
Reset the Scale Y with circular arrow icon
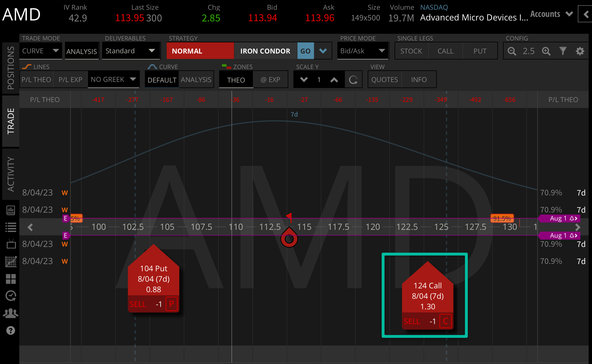pos(353,79)
